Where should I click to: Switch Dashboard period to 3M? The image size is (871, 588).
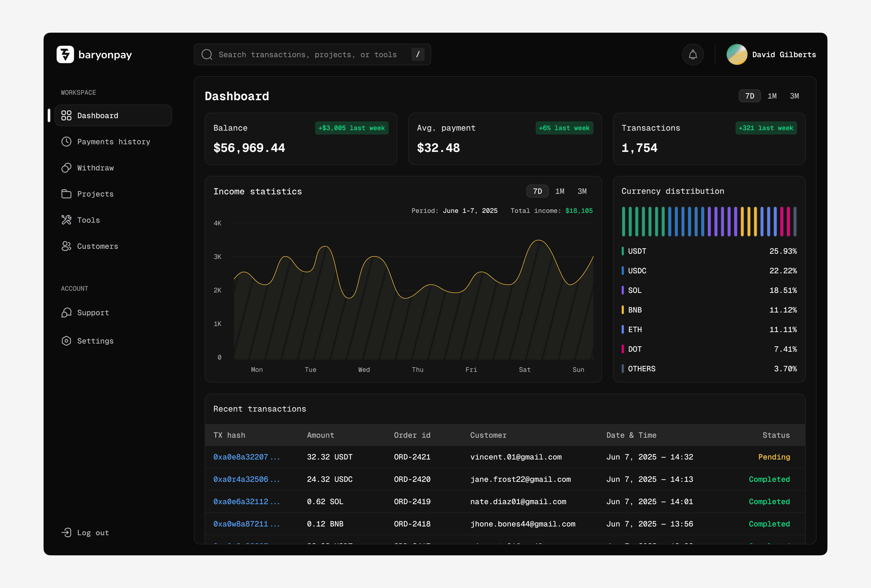coord(794,96)
